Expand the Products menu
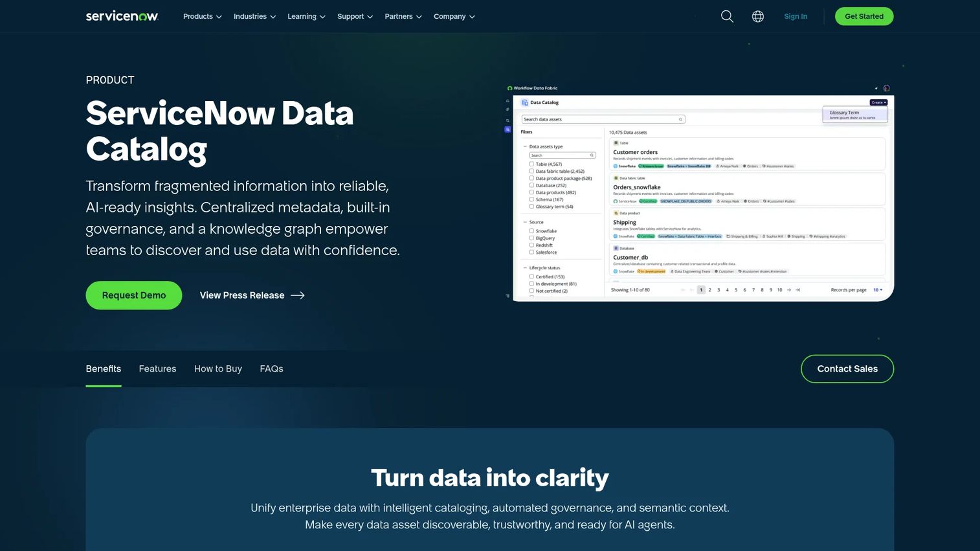 pyautogui.click(x=203, y=16)
